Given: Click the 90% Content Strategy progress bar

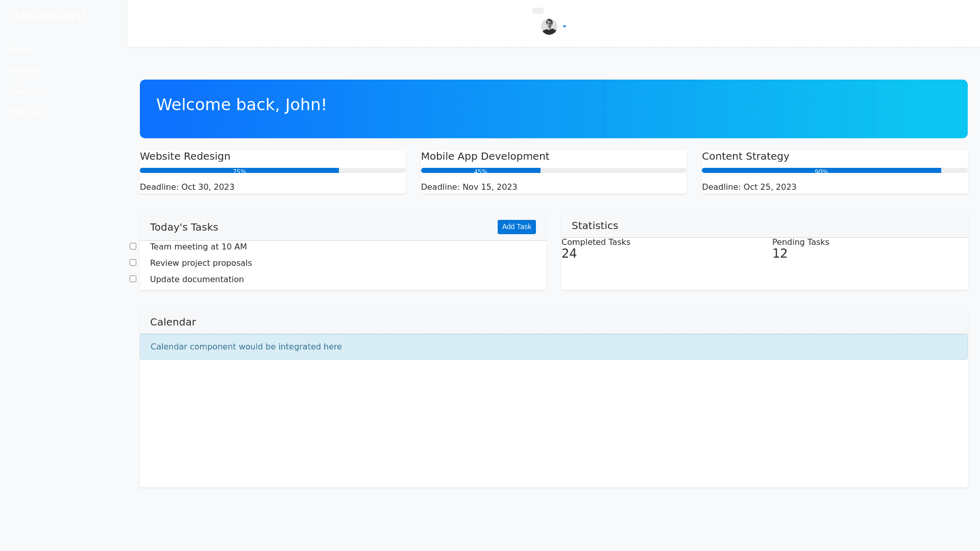Looking at the screenshot, I should point(821,170).
